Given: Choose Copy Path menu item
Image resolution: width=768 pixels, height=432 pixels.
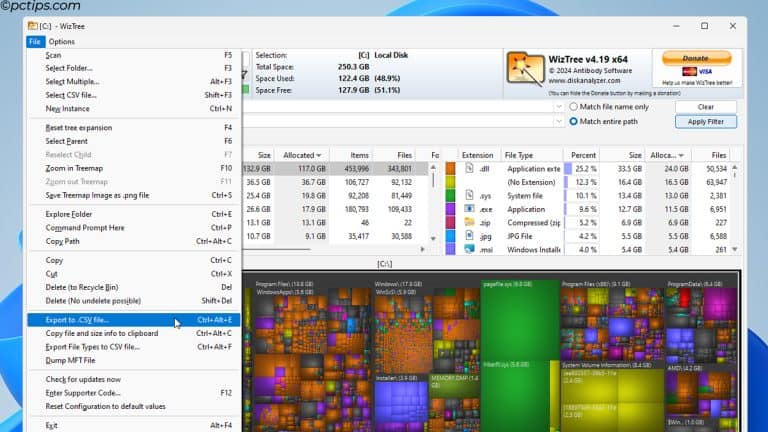Looking at the screenshot, I should (x=134, y=241).
